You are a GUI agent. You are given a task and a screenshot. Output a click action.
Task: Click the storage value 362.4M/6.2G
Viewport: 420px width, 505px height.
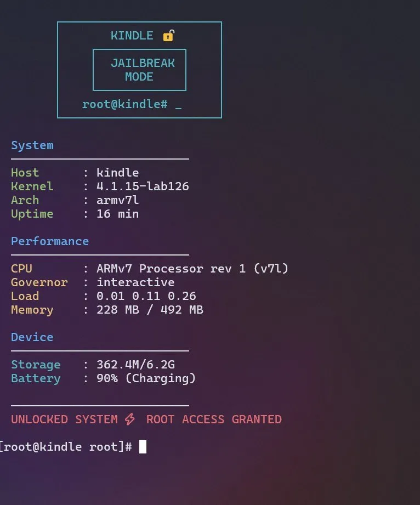point(135,365)
